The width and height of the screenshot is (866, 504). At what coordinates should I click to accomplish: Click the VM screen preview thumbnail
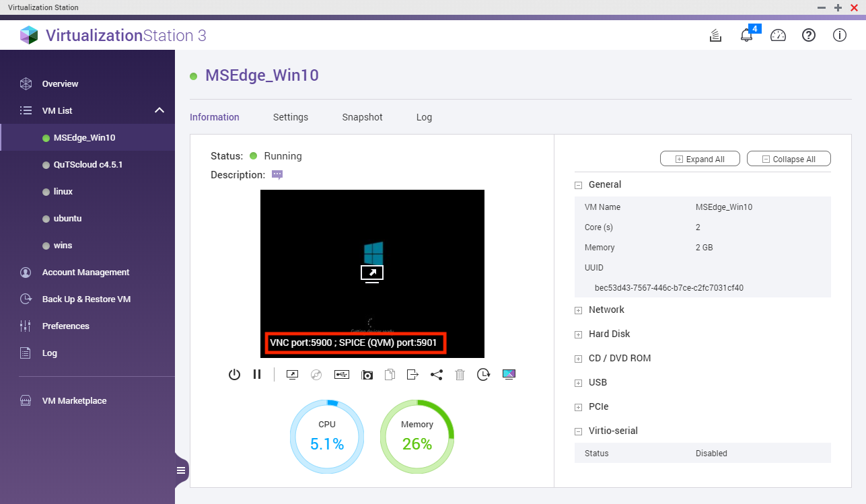coord(372,274)
